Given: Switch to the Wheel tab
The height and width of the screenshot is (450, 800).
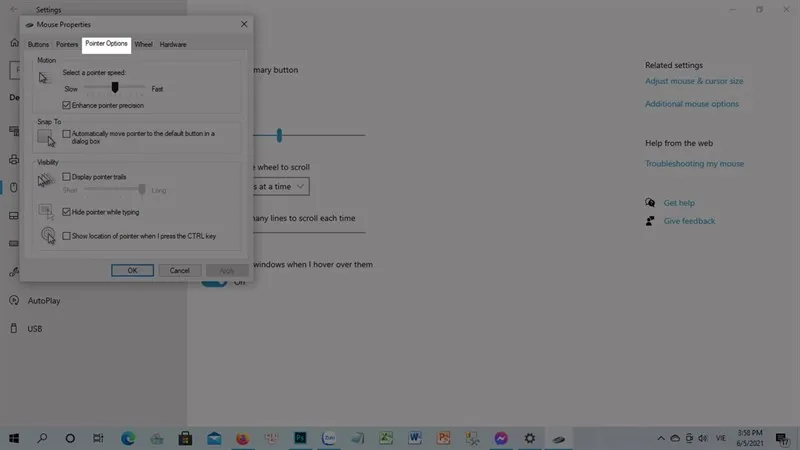Looking at the screenshot, I should [144, 44].
